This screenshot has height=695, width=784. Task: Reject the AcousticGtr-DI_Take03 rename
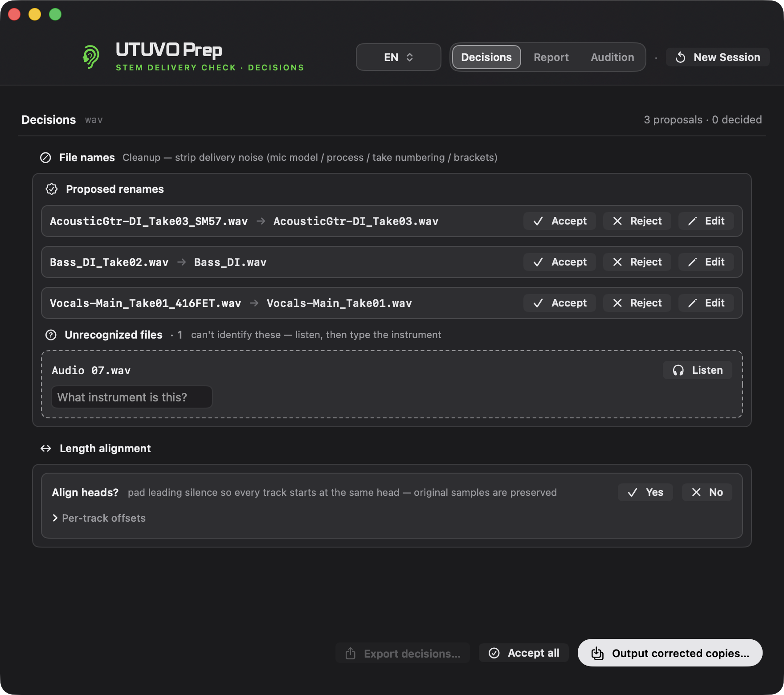tap(637, 221)
